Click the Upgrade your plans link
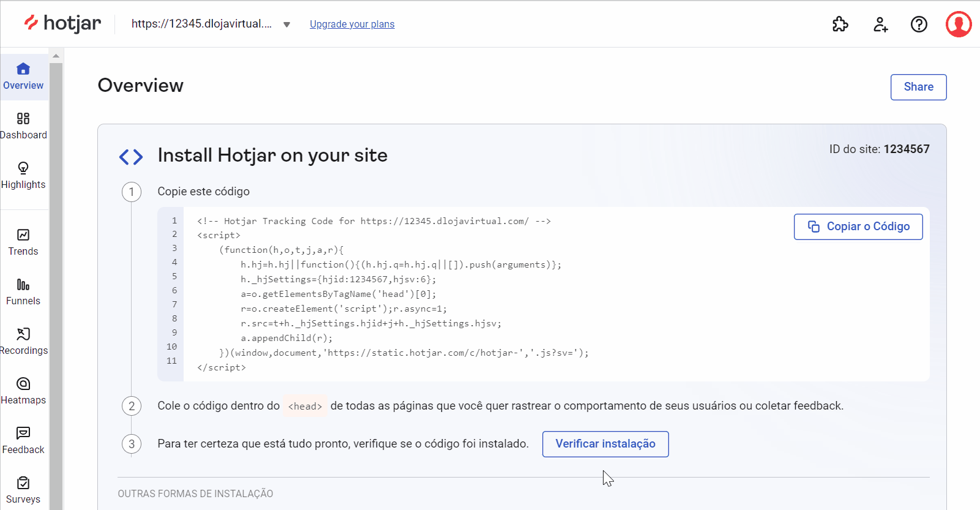This screenshot has height=510, width=980. click(352, 24)
